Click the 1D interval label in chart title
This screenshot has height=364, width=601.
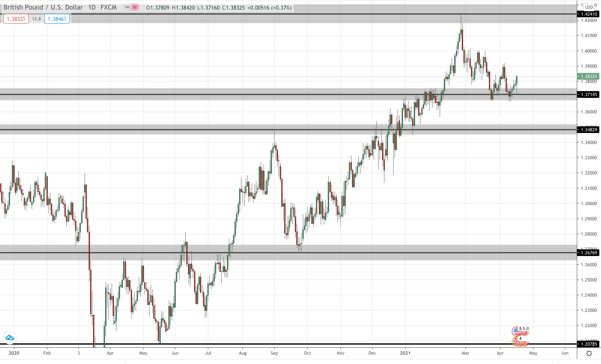click(x=92, y=8)
